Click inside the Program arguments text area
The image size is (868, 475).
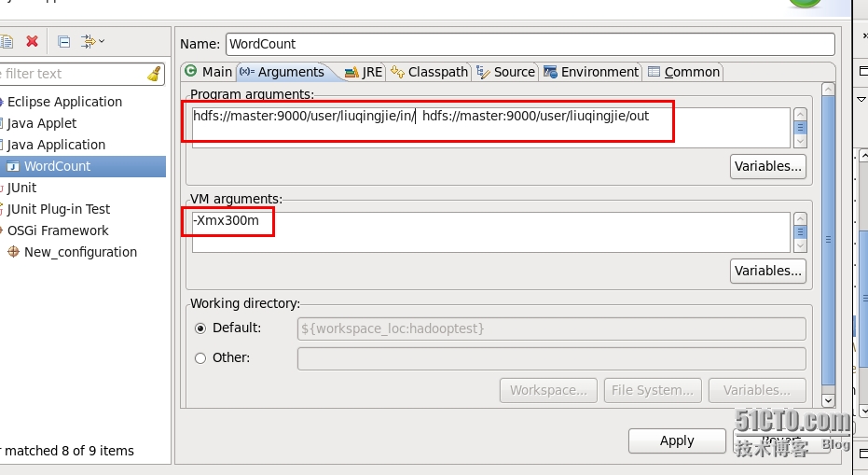click(x=491, y=128)
